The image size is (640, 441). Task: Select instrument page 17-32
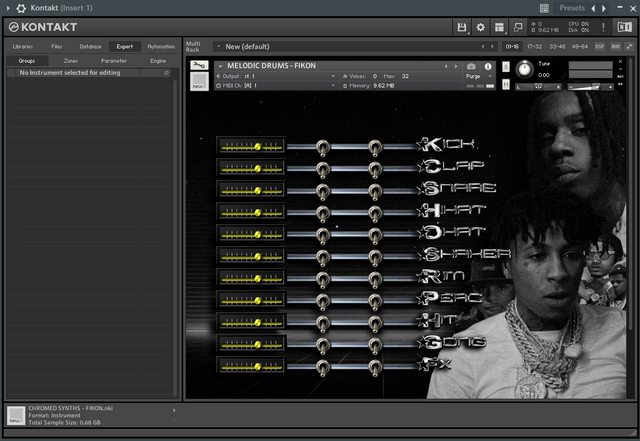tap(535, 46)
